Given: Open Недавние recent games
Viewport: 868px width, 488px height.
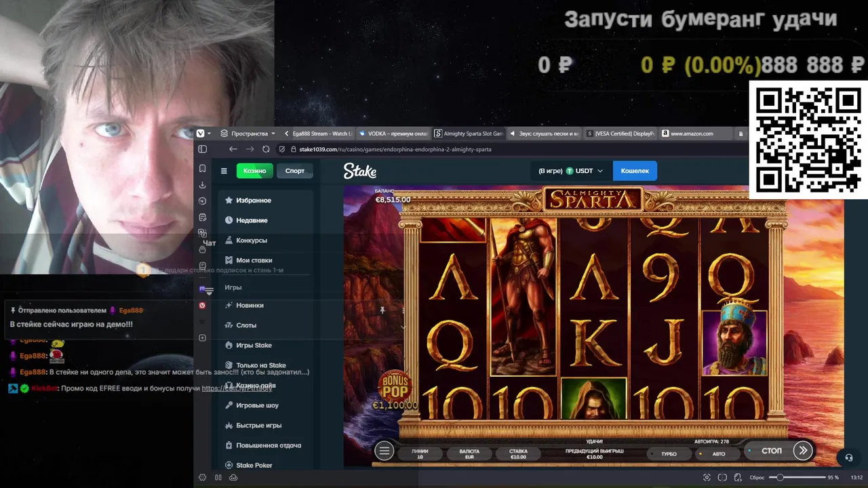Looking at the screenshot, I should [x=266, y=220].
